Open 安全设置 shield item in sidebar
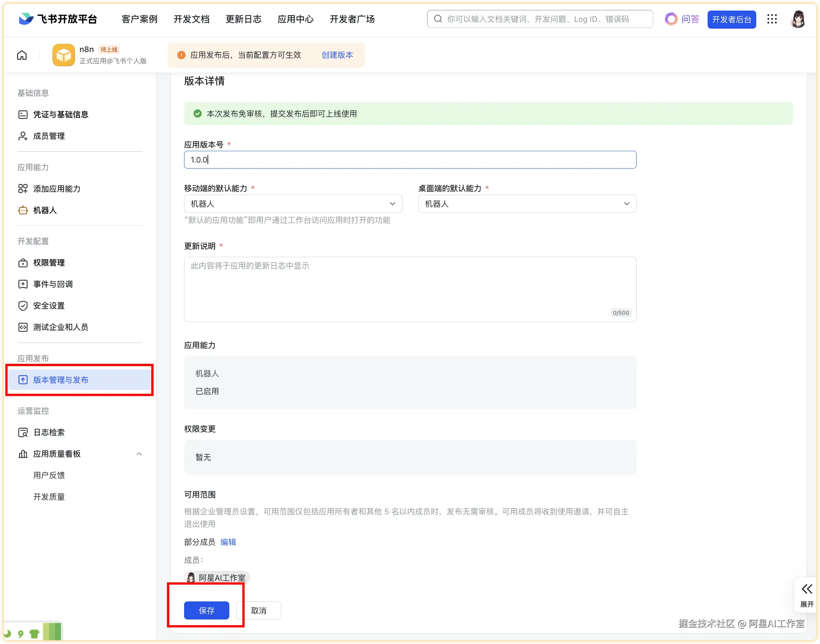The height and width of the screenshot is (644, 820). [x=49, y=306]
